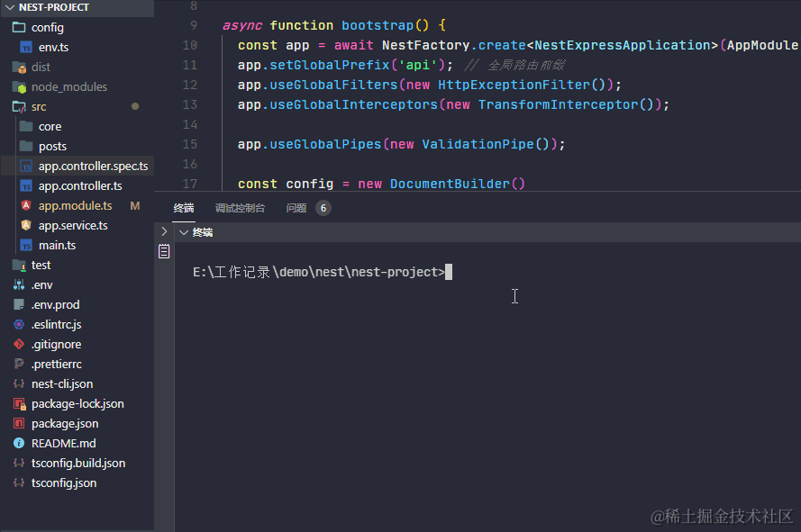Click the icon of app.controller.spec.ts

click(x=26, y=167)
